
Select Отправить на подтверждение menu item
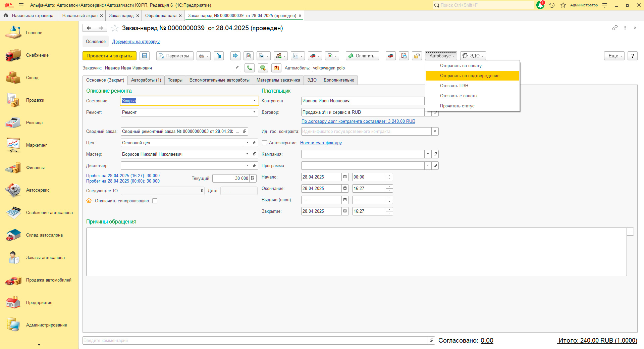coord(472,76)
